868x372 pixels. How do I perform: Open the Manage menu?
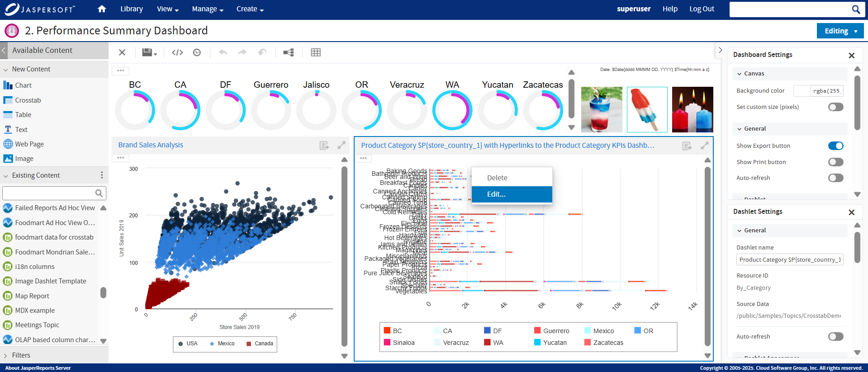pos(208,9)
